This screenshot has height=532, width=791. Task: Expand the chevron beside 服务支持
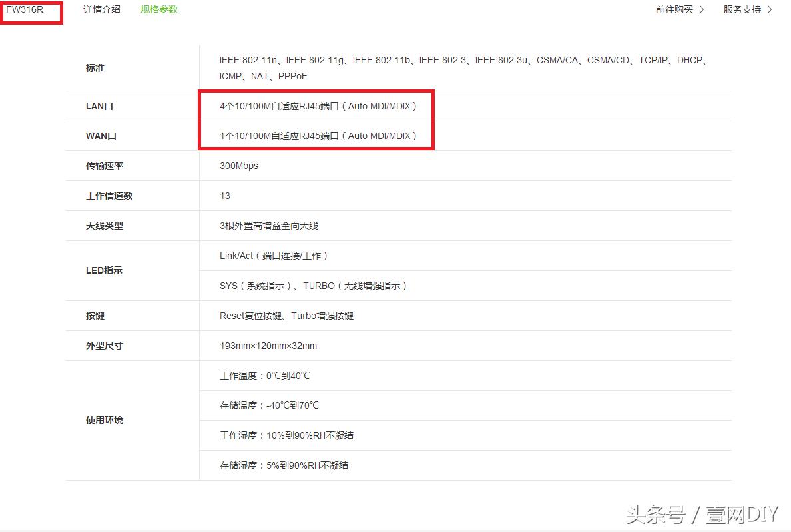[x=772, y=10]
